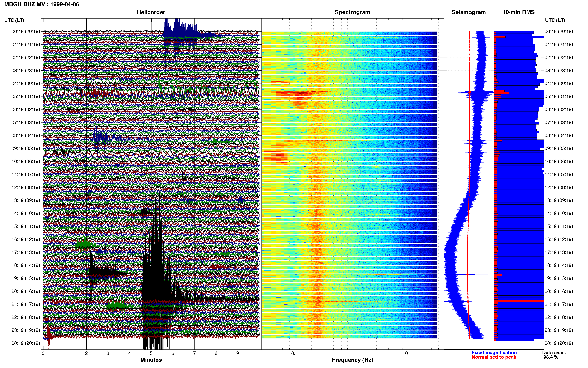Click frequency tick label '10'
Image resolution: width=588 pixels, height=368 pixels.
(x=405, y=353)
